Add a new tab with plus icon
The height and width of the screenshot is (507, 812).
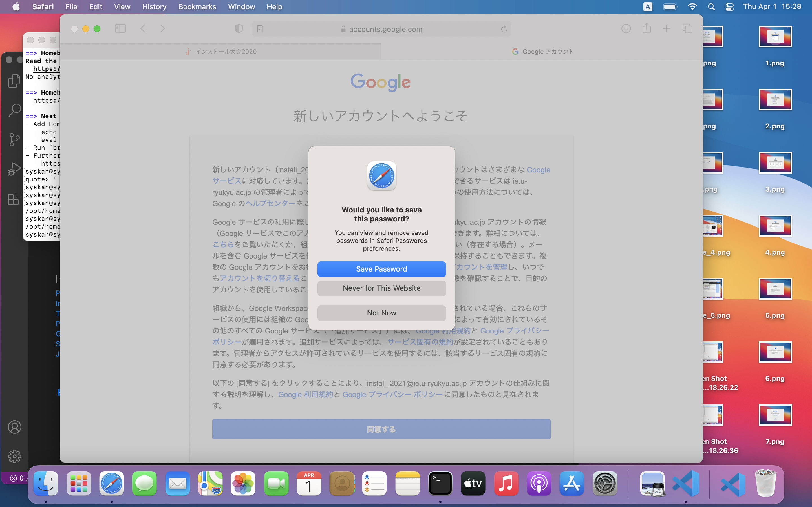click(667, 28)
